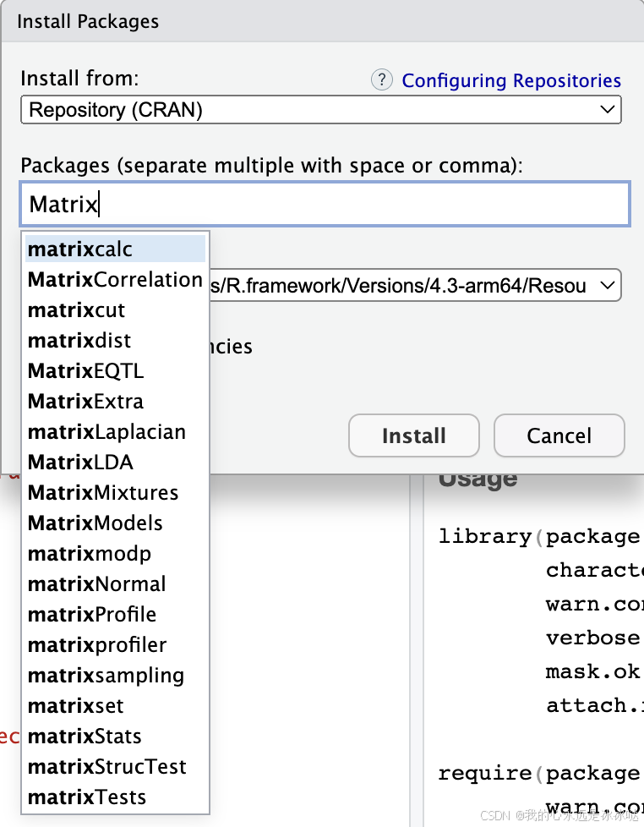Image resolution: width=644 pixels, height=827 pixels.
Task: Open the Configuring Repositories link
Action: pyautogui.click(x=511, y=80)
